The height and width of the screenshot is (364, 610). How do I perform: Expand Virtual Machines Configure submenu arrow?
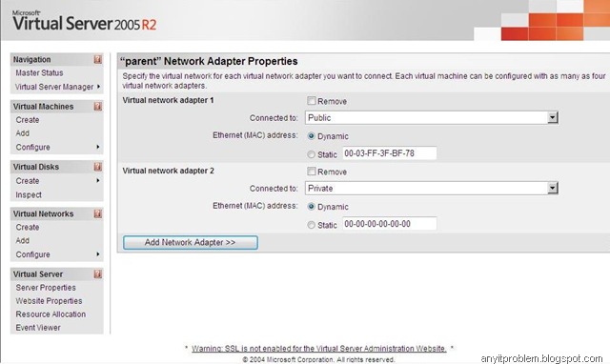click(x=98, y=147)
